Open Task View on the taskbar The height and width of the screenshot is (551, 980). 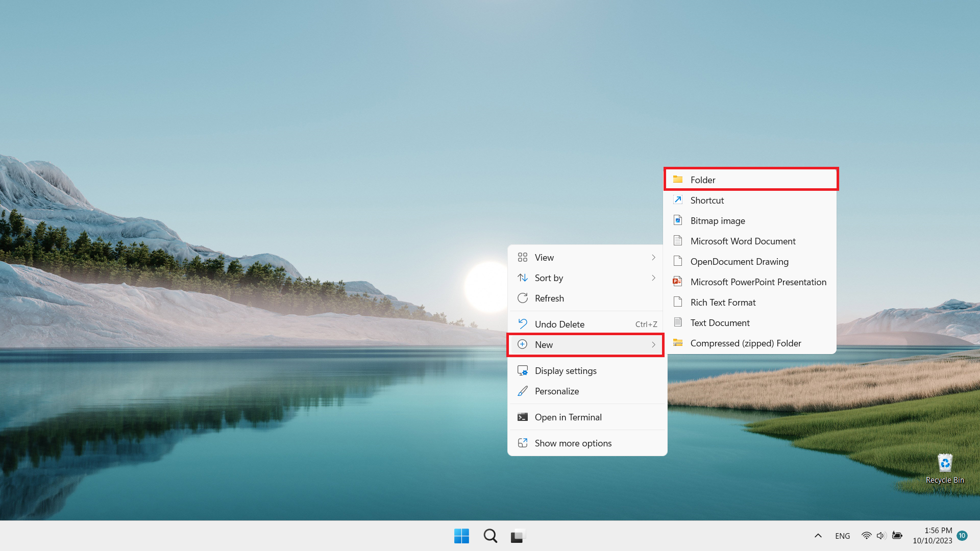coord(518,536)
